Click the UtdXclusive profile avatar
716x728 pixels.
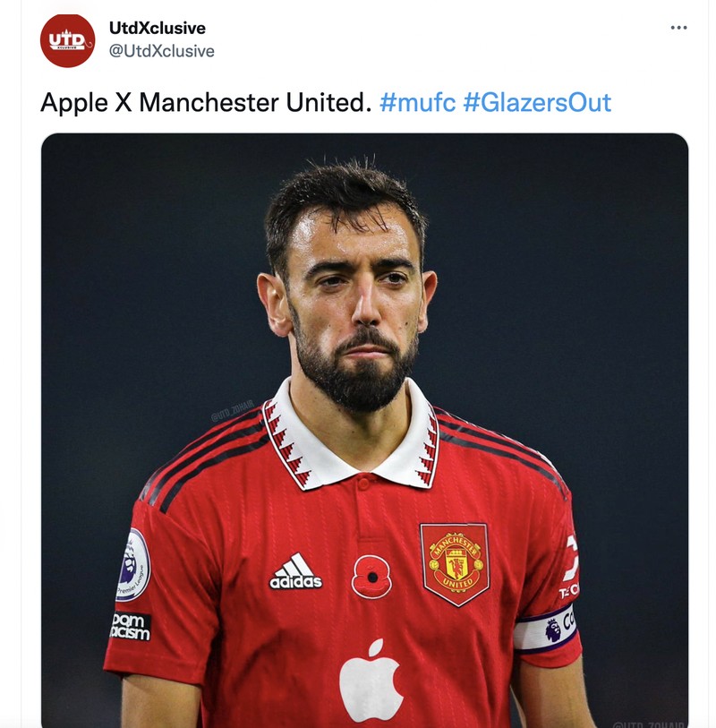67,40
